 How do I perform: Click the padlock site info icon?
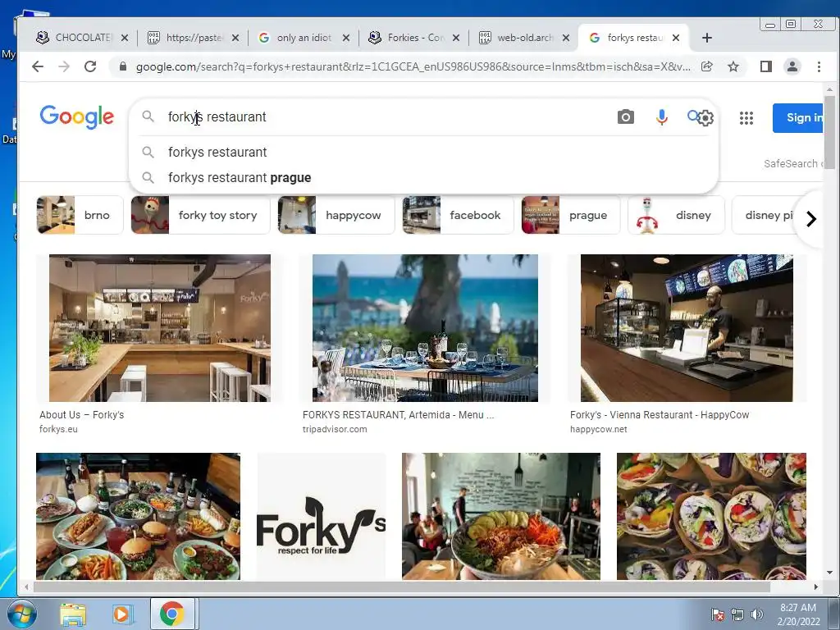[123, 66]
